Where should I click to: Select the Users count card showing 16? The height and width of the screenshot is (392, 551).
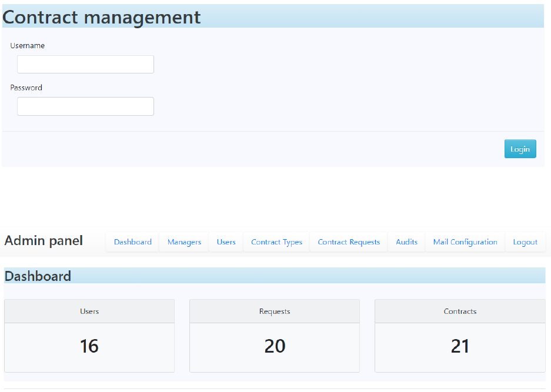tap(89, 336)
